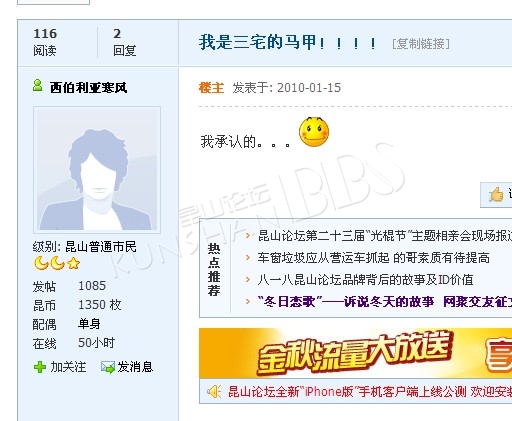Open the default user avatar image
Image resolution: width=512 pixels, height=421 pixels.
point(97,170)
